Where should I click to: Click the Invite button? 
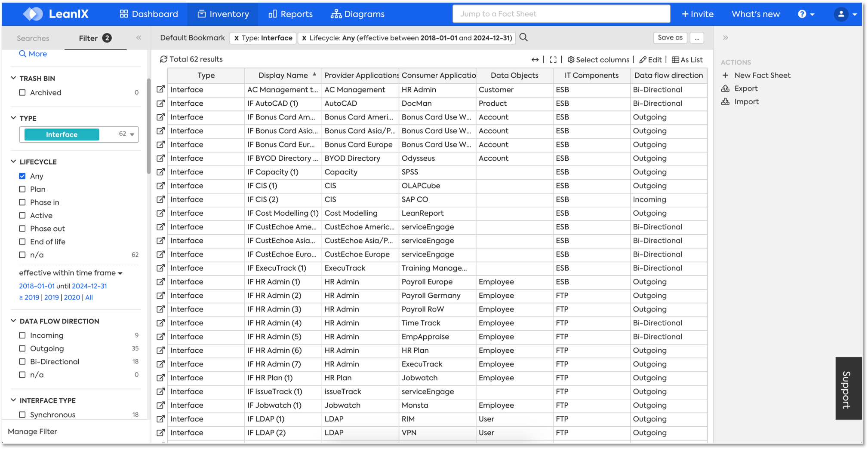pyautogui.click(x=697, y=14)
